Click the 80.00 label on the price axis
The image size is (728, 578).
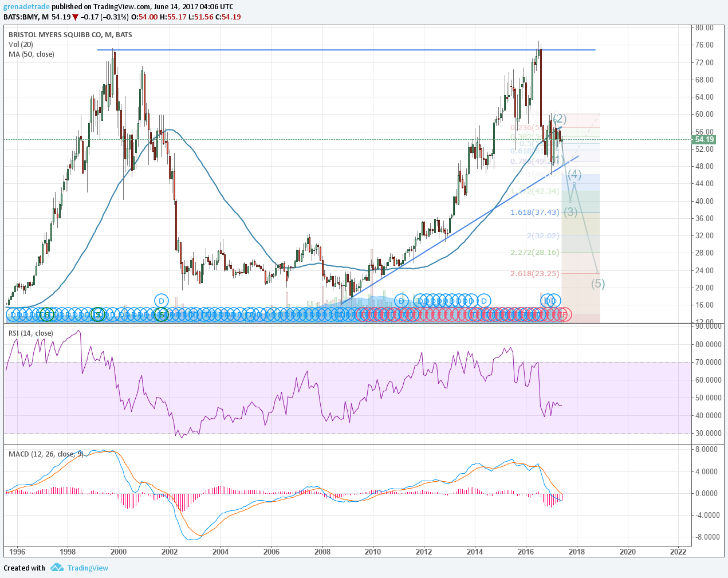tap(704, 27)
